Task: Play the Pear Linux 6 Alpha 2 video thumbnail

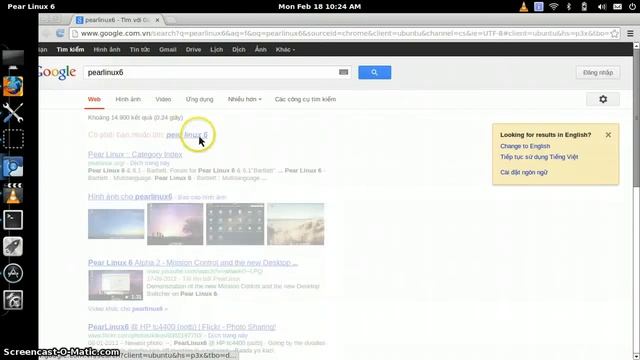Action: 116,285
